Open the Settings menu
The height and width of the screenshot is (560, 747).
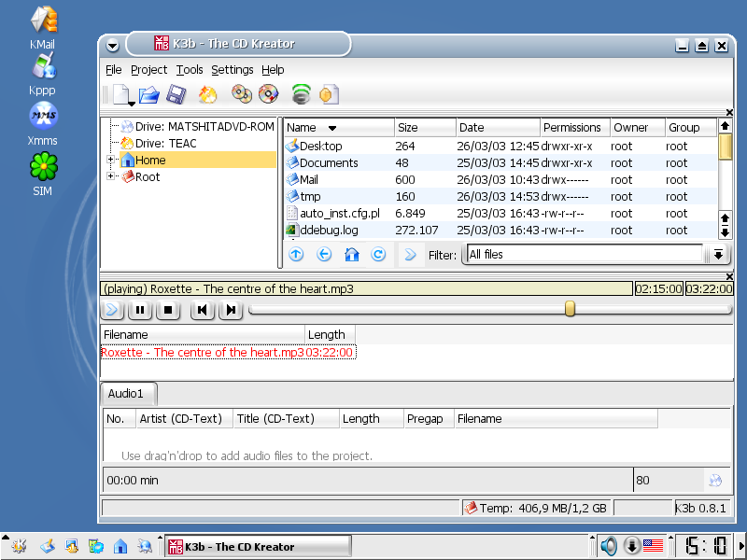232,70
